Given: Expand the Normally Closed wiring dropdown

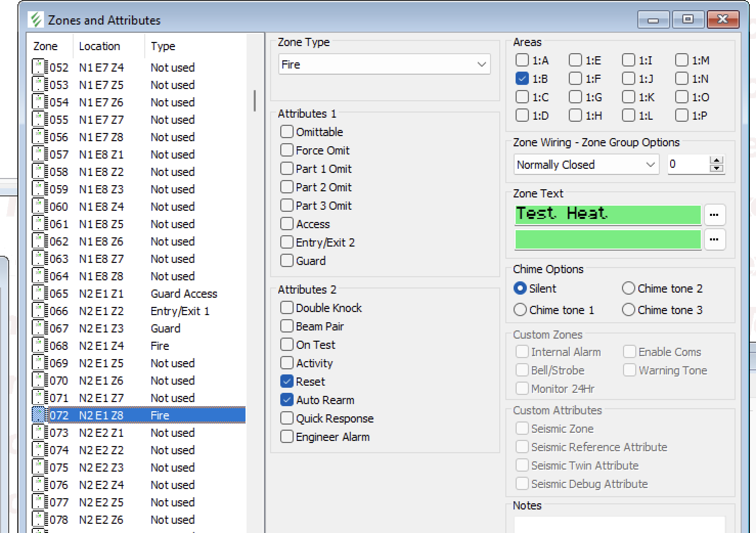Looking at the screenshot, I should [585, 165].
